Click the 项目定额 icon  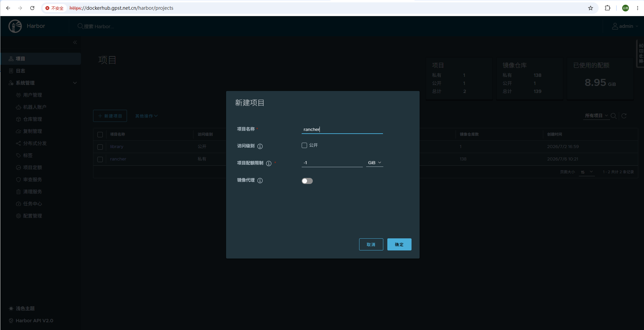click(x=18, y=168)
